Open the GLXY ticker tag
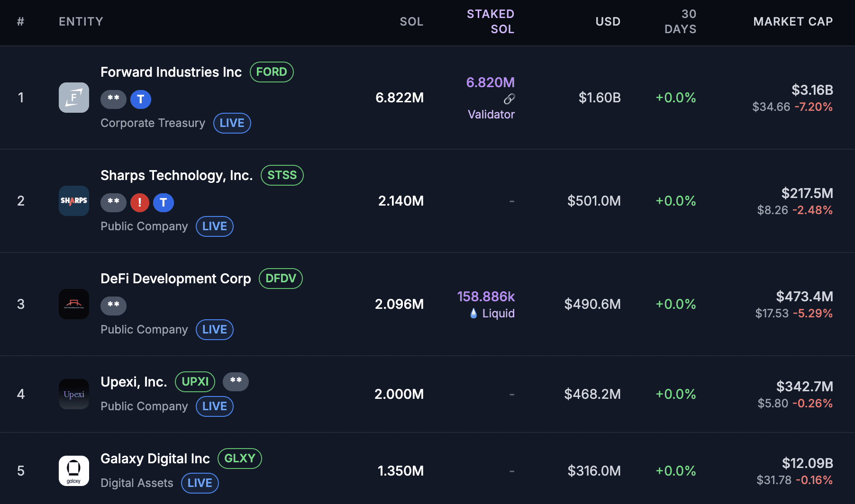The height and width of the screenshot is (504, 855). [240, 459]
